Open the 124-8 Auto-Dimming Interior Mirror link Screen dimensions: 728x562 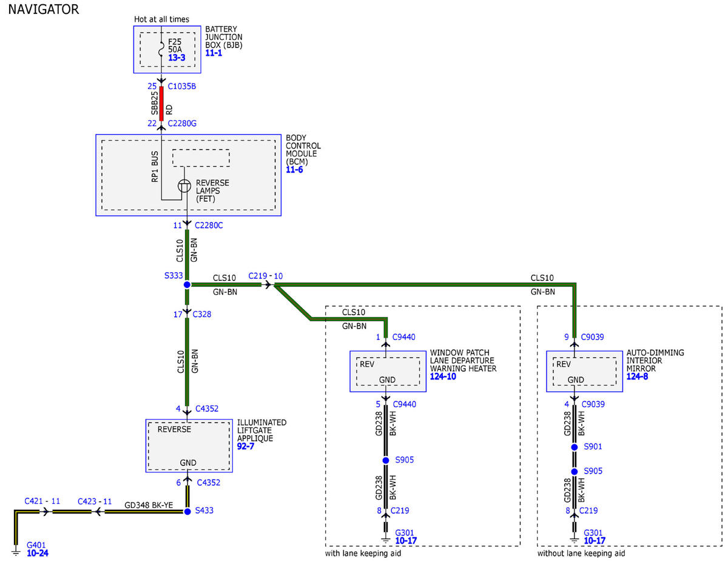tap(637, 376)
